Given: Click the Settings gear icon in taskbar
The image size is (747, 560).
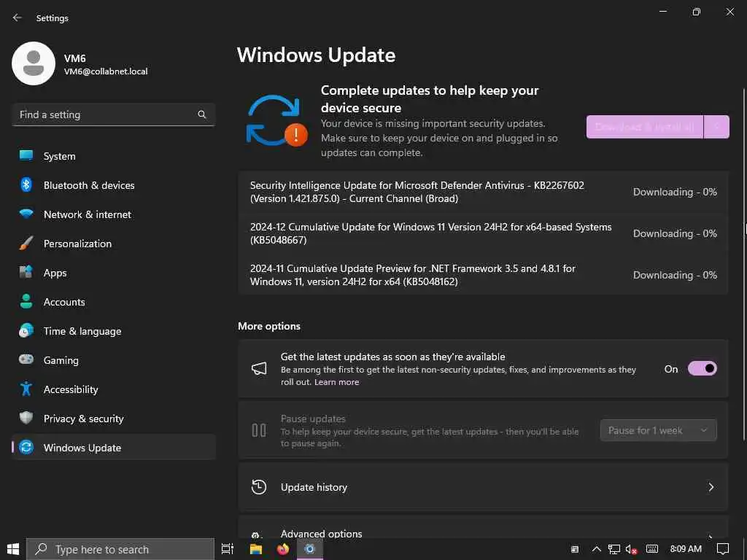Looking at the screenshot, I should pos(309,549).
